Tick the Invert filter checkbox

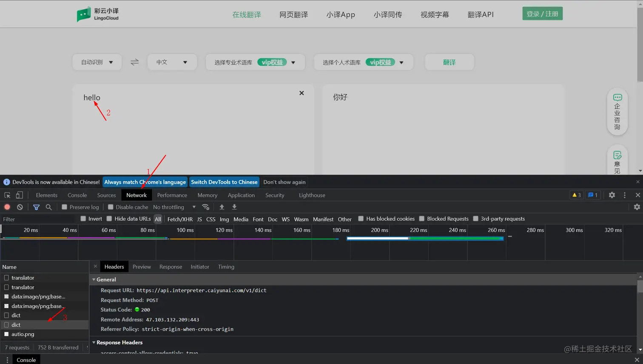(83, 219)
